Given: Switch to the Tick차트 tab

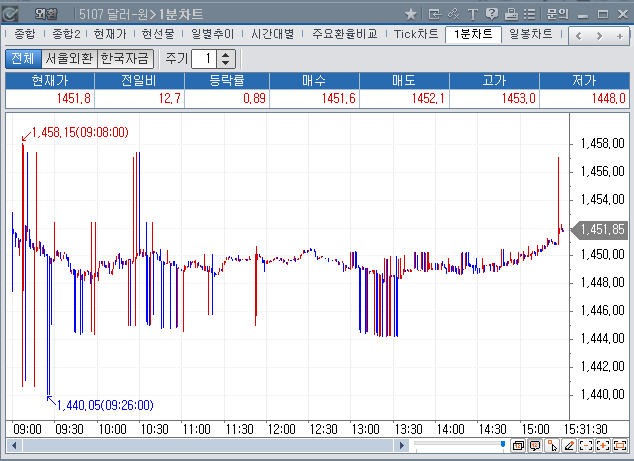Looking at the screenshot, I should tap(416, 34).
